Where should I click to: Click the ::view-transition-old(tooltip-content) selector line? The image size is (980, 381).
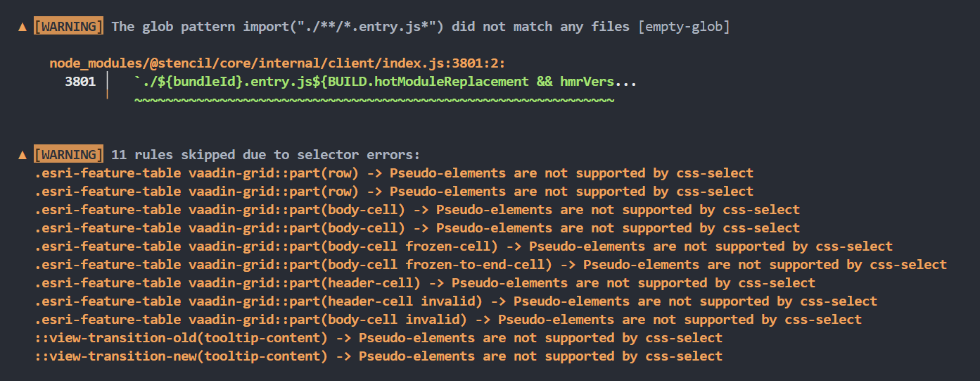378,338
